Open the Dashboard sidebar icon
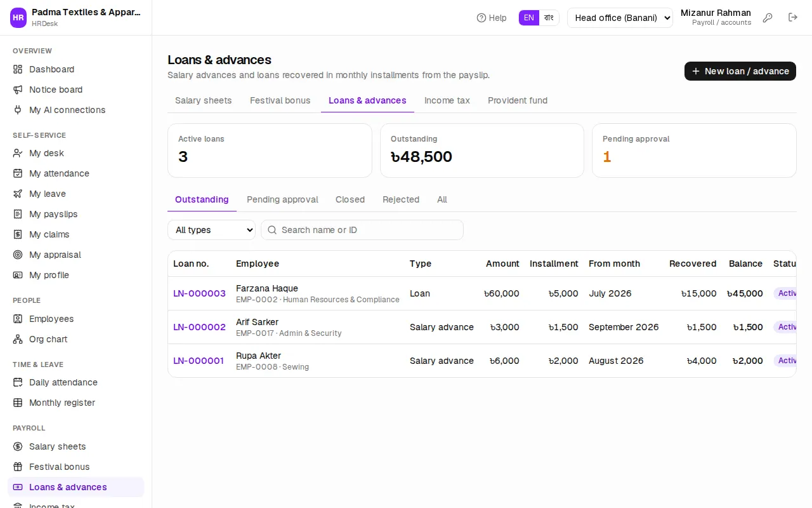This screenshot has width=812, height=508. [18, 69]
